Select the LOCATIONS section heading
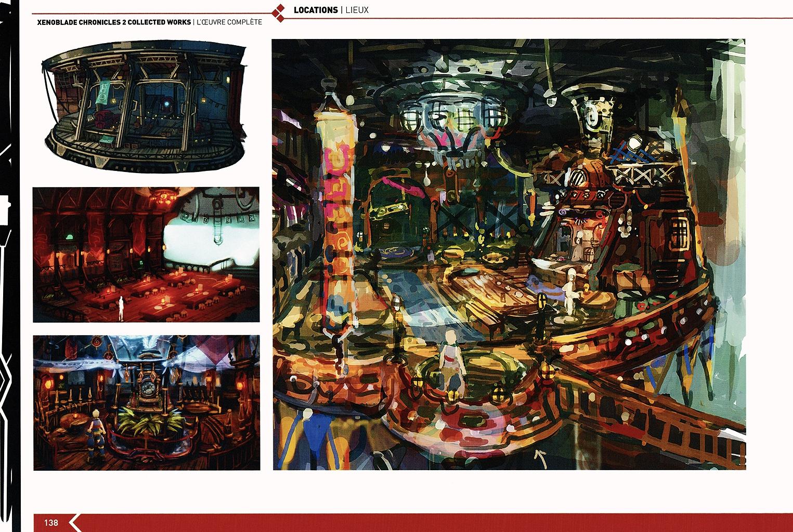793x532 pixels. tap(315, 10)
